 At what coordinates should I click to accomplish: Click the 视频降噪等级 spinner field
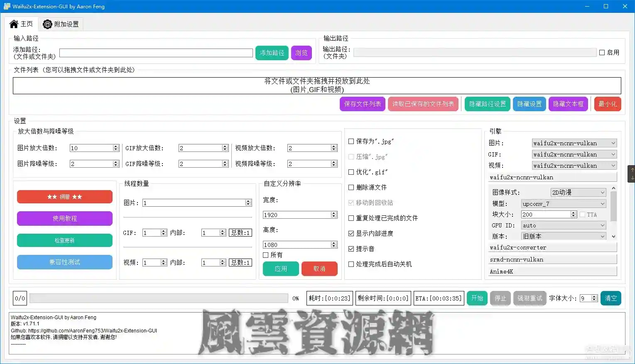312,164
